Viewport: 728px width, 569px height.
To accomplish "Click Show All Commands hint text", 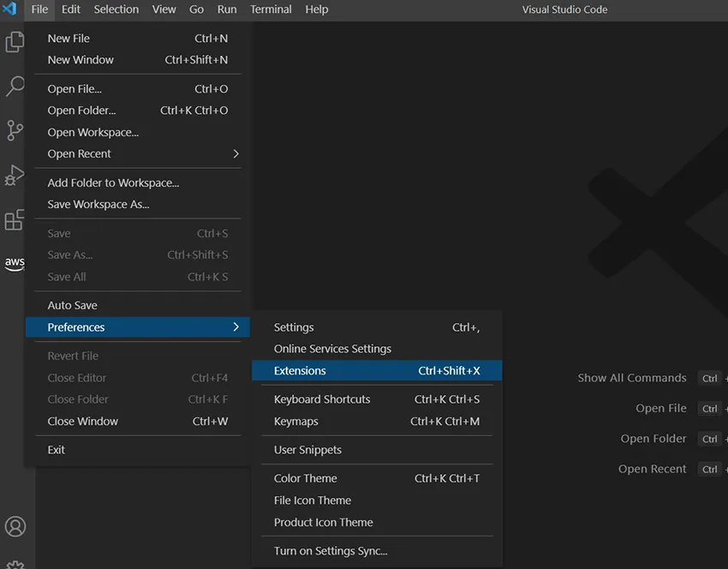I will click(x=632, y=378).
